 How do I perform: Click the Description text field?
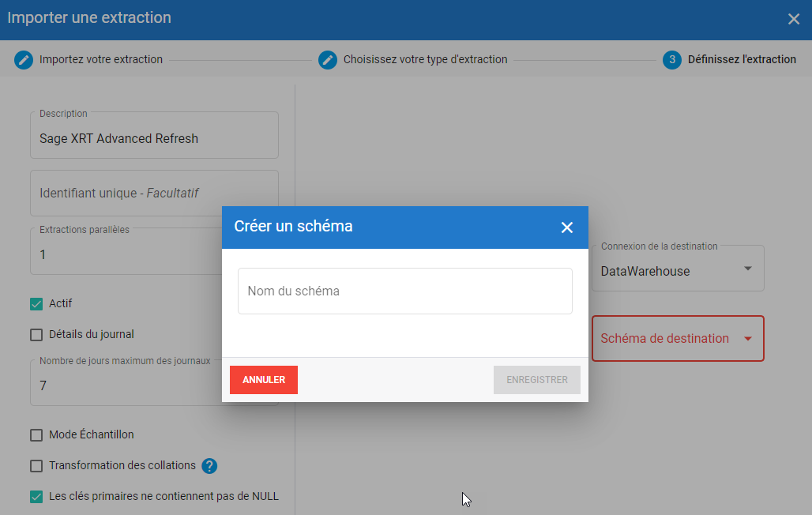pos(154,139)
